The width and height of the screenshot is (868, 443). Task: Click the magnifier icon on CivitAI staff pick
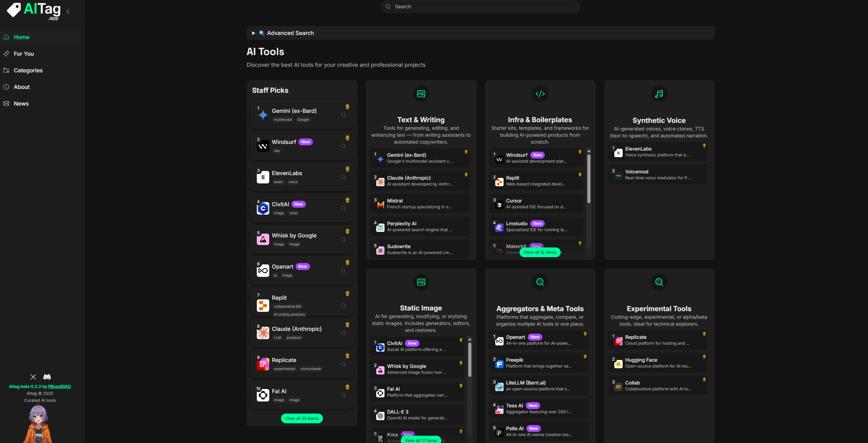click(343, 209)
